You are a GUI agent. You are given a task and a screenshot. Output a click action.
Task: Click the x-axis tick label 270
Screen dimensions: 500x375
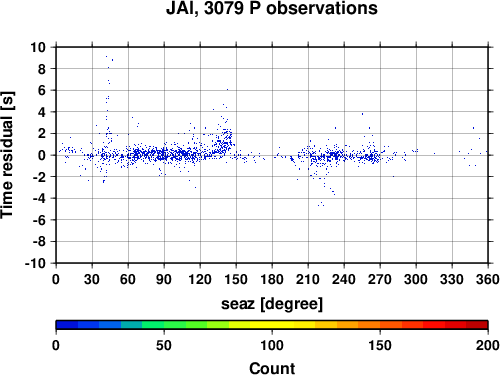click(x=380, y=279)
